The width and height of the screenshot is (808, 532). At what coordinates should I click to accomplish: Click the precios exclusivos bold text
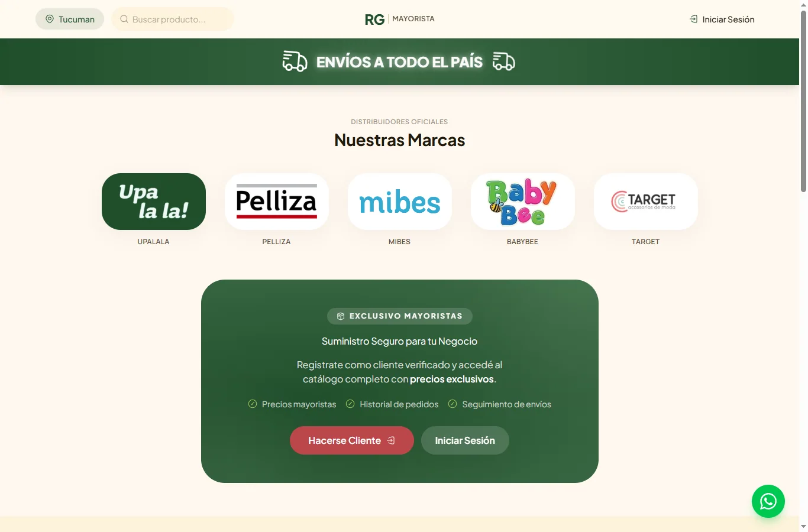(x=452, y=379)
